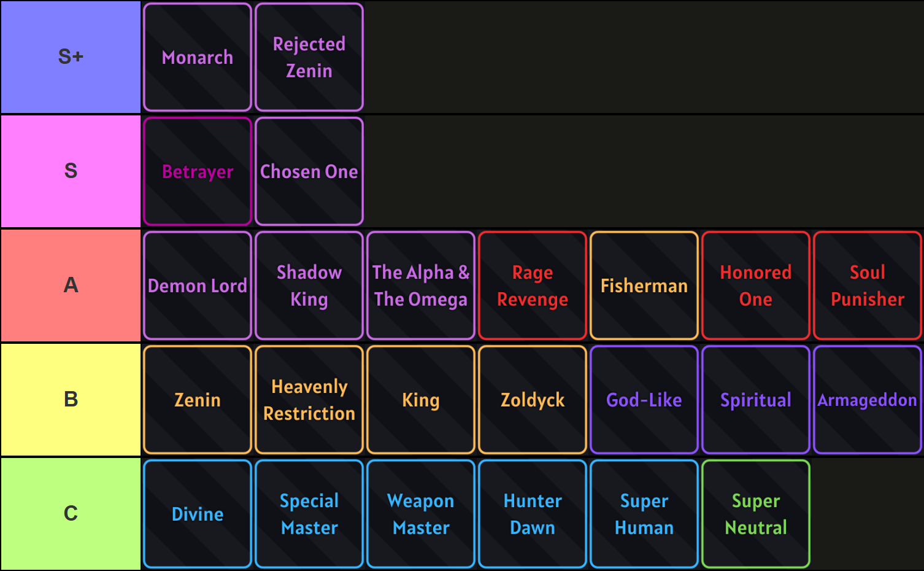Choose the Fisherman tile
The width and height of the screenshot is (924, 571).
(x=644, y=285)
